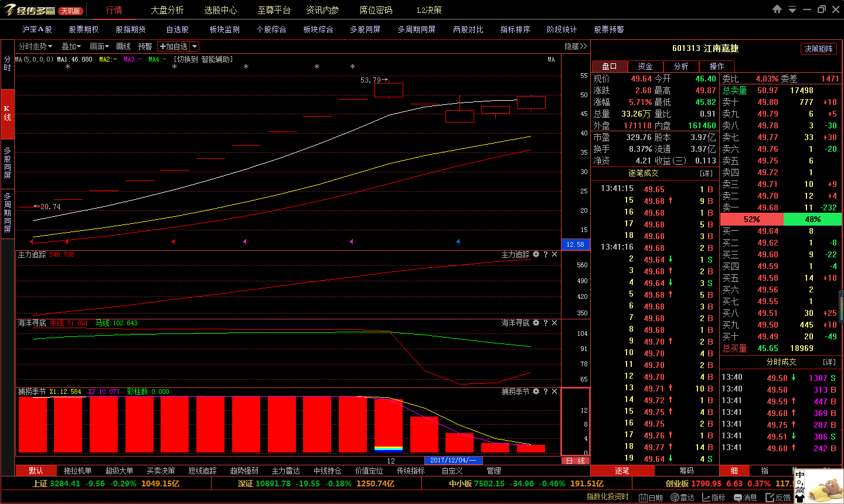The image size is (844, 504).
Task: Open the L2决策 menu tab
Action: [429, 10]
